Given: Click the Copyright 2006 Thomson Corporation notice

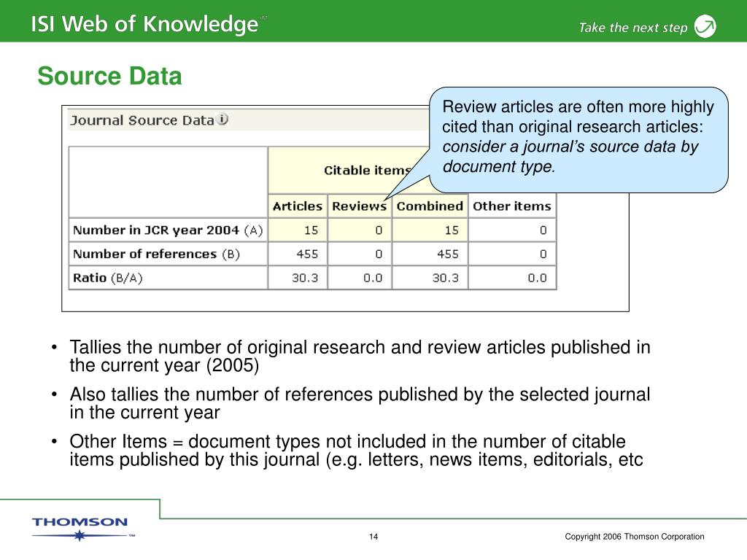Looking at the screenshot, I should 635,537.
